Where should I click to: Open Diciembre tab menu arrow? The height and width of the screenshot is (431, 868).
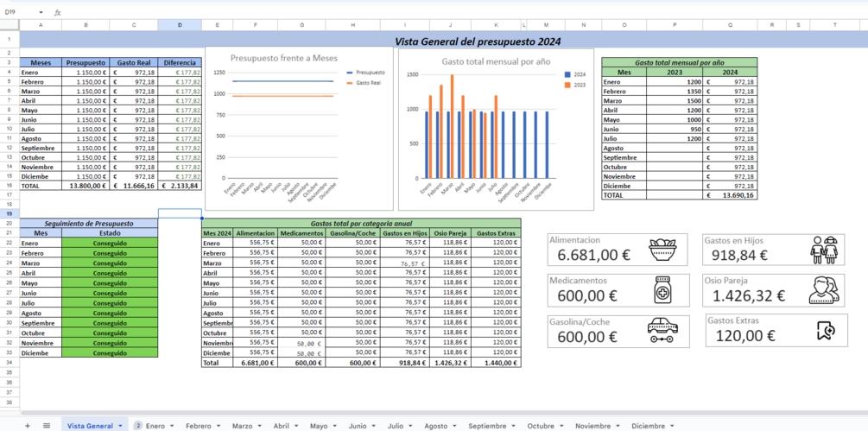click(x=672, y=426)
